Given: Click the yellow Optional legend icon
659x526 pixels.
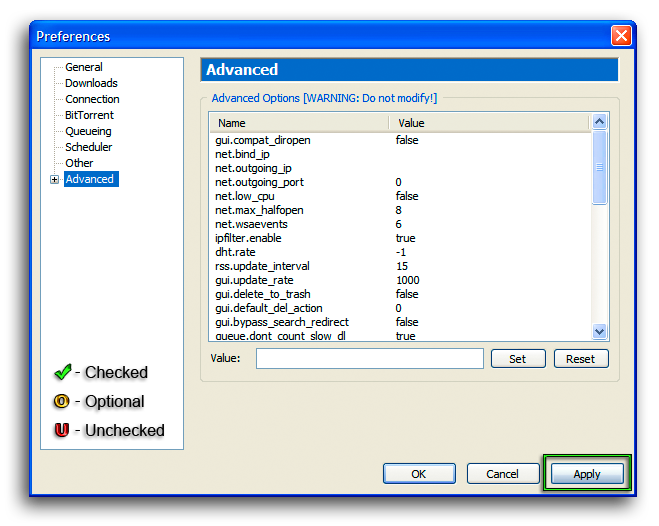Looking at the screenshot, I should (62, 402).
